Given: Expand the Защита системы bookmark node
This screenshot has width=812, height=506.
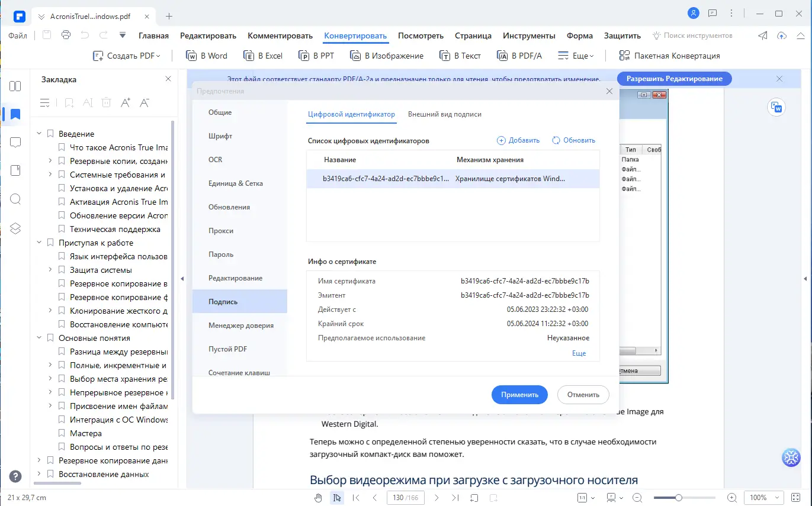Looking at the screenshot, I should (x=51, y=270).
